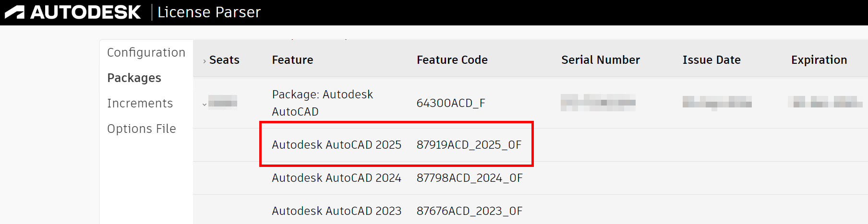Open the Configuration tab

click(146, 52)
